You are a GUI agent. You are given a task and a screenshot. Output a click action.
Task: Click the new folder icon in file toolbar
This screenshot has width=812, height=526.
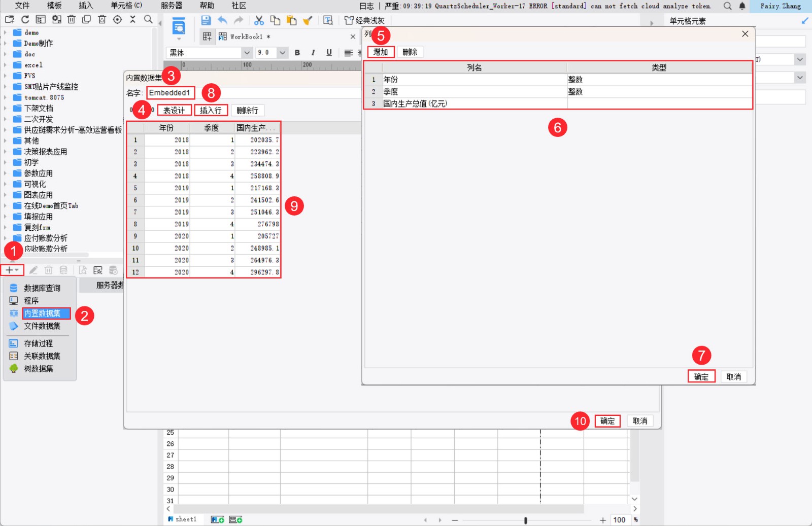coord(10,19)
